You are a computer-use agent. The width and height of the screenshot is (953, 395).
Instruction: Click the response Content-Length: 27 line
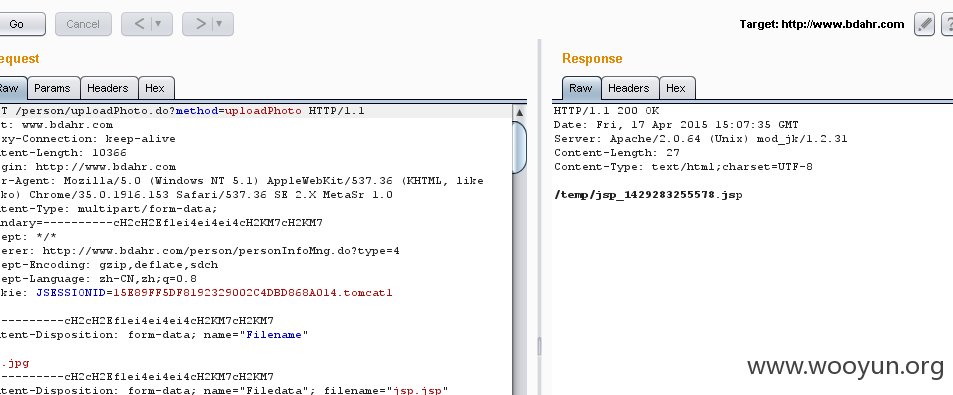(x=617, y=153)
